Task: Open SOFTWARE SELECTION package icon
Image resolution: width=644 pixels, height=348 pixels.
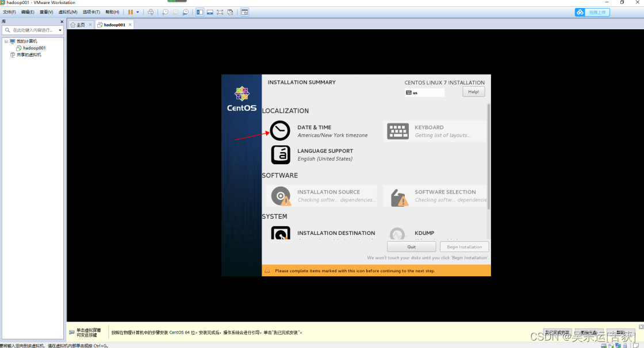Action: 400,198
